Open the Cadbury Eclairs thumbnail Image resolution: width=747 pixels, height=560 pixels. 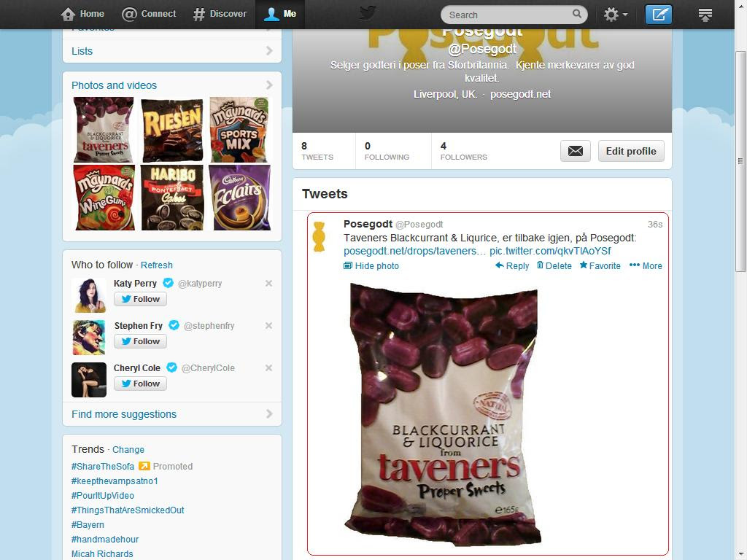[x=239, y=198]
